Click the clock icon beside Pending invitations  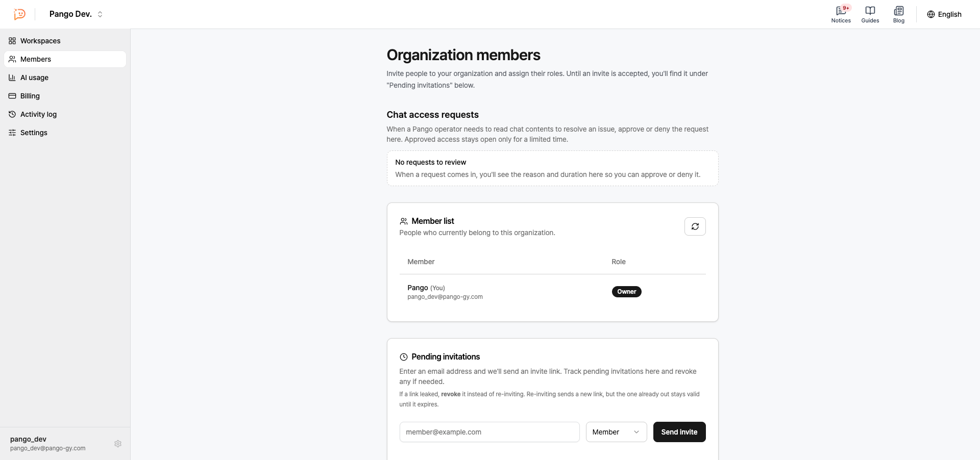(x=404, y=357)
